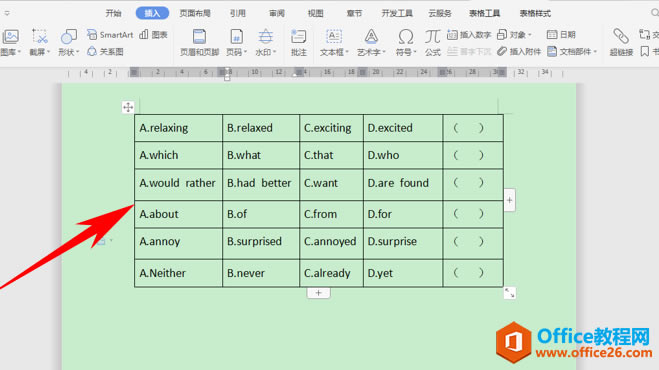Open the 引用 tab
The image size is (659, 370).
click(237, 13)
